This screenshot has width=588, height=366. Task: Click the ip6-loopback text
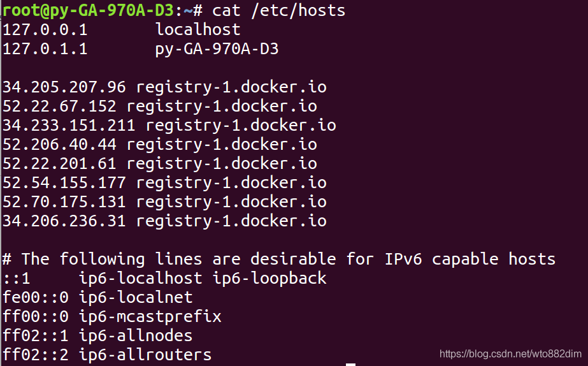point(269,279)
